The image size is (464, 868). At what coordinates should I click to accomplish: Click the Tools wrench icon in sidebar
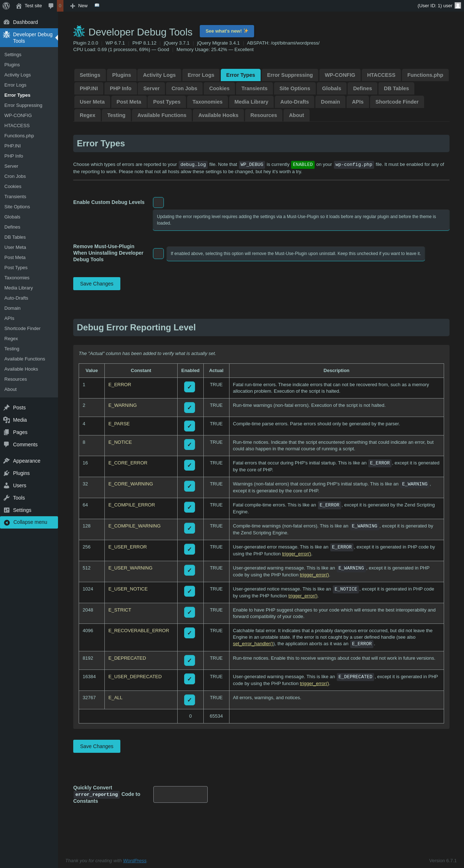[7, 498]
